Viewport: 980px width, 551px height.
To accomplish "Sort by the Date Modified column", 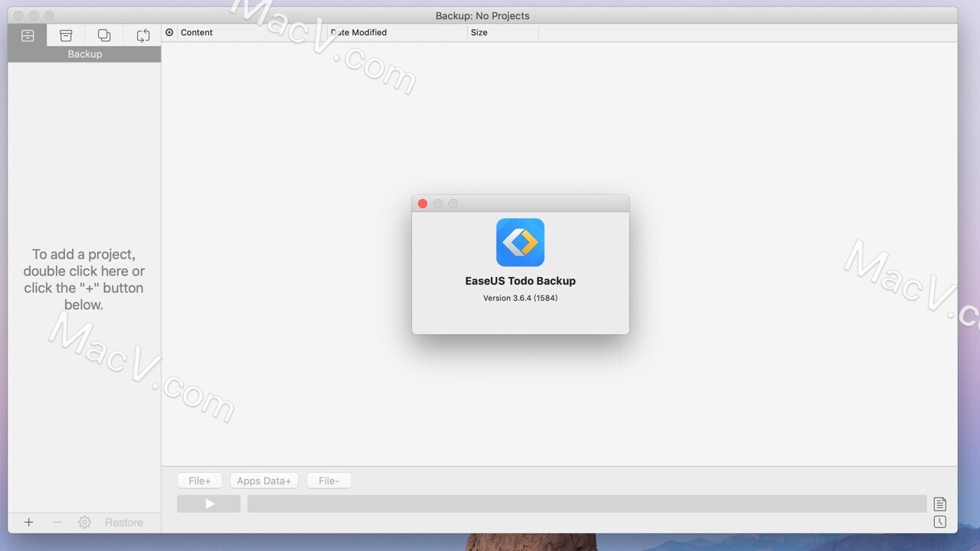I will (x=358, y=32).
